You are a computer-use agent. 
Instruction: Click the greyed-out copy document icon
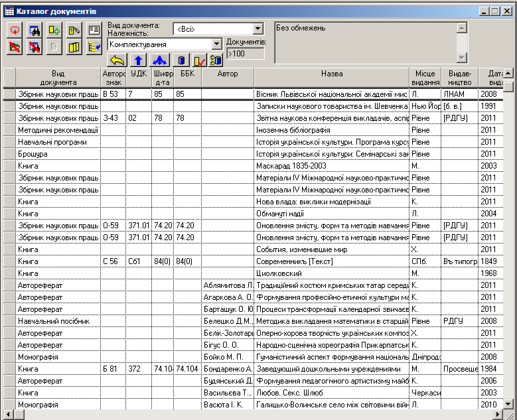[x=54, y=47]
